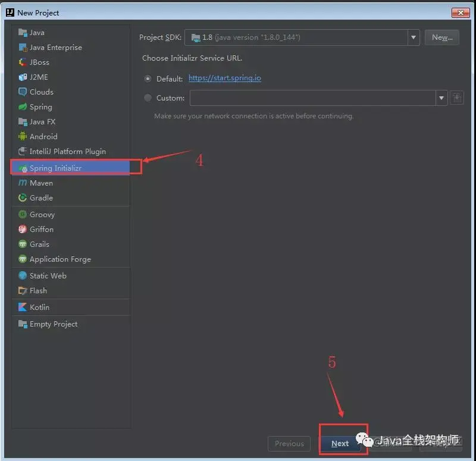This screenshot has height=461, width=476.
Task: Select Flash entry in list
Action: [x=70, y=290]
